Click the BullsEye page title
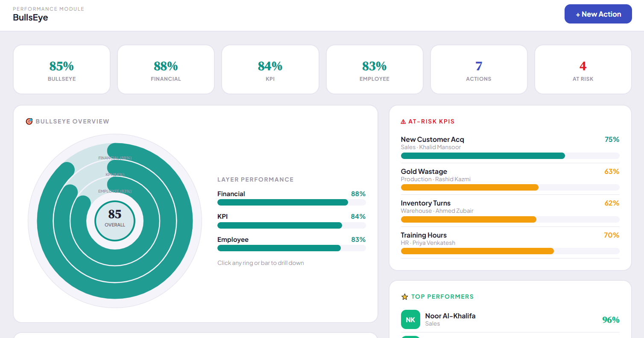644x338 pixels. [30, 18]
